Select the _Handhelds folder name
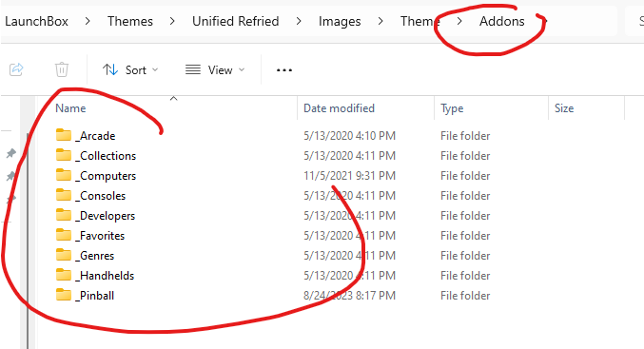Screen dimensions: 644x349 [105, 275]
